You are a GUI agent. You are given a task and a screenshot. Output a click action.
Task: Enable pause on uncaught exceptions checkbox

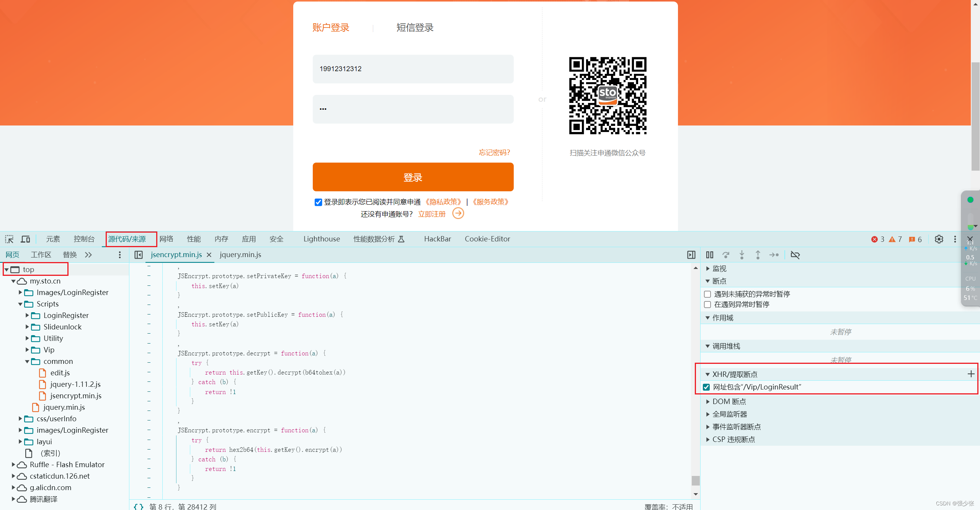pos(707,294)
